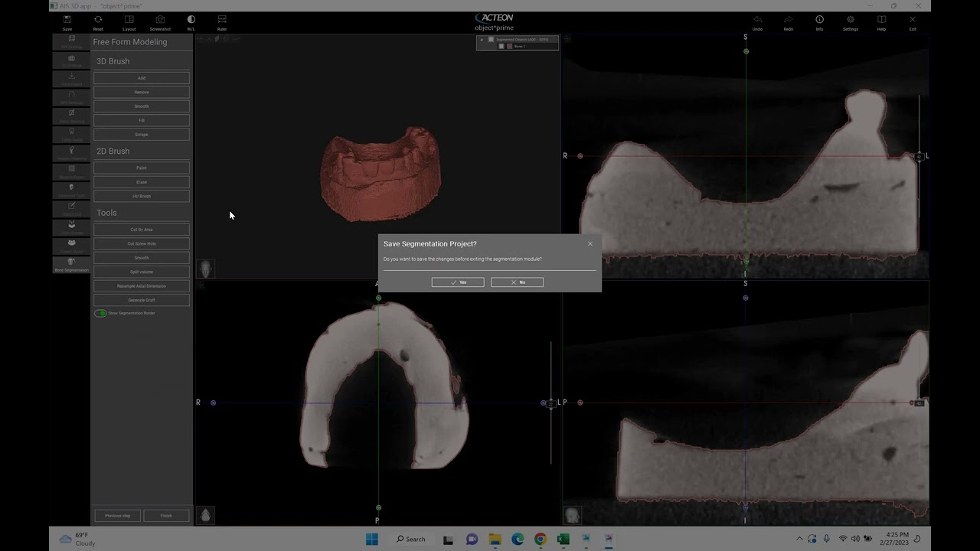Click the Bone 1 color swatch
The height and width of the screenshot is (551, 980).
[x=509, y=46]
